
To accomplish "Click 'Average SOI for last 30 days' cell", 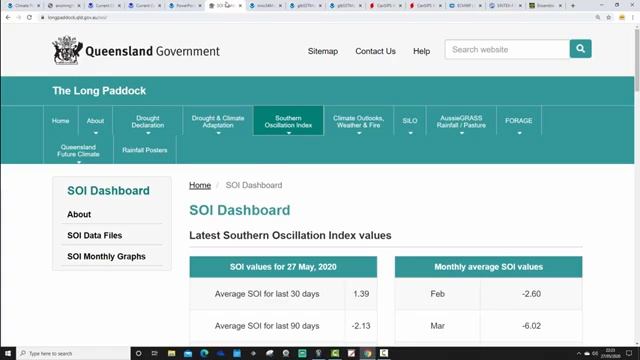I will tap(267, 294).
